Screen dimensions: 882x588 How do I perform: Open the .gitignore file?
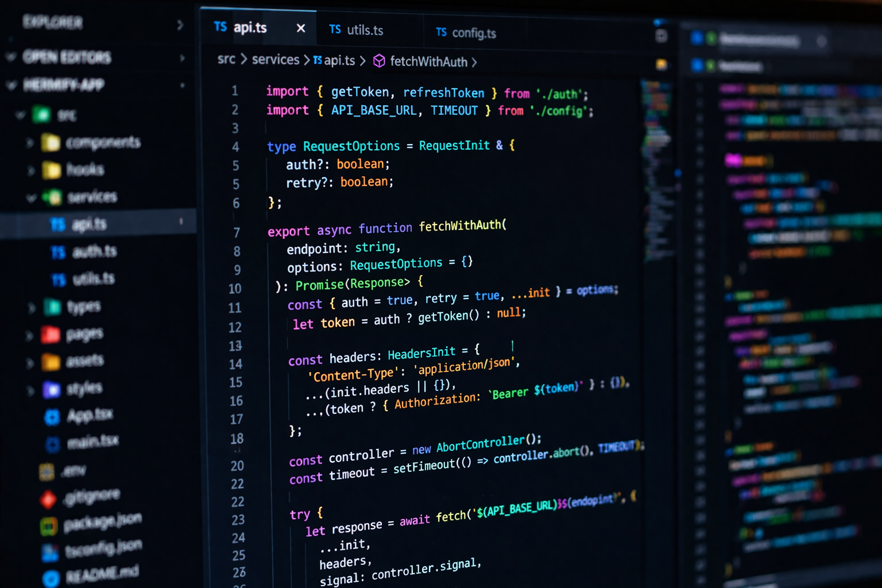click(92, 496)
